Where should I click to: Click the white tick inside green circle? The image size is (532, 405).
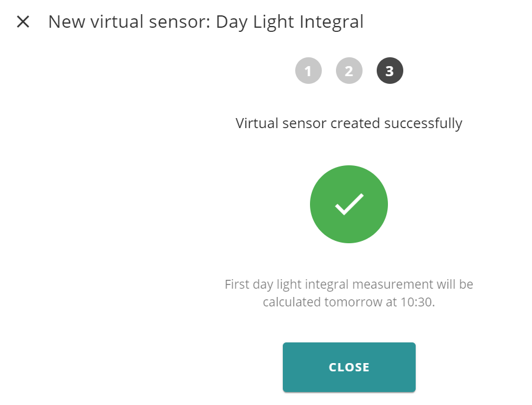coord(349,204)
